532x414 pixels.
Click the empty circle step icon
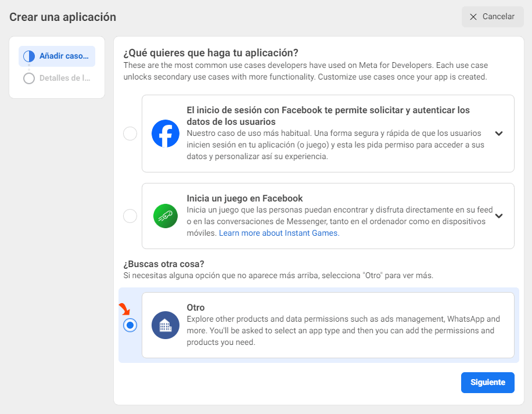[x=29, y=78]
